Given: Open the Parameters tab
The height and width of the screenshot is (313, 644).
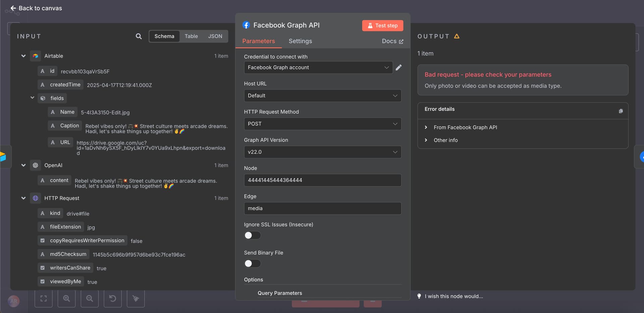Looking at the screenshot, I should (259, 41).
